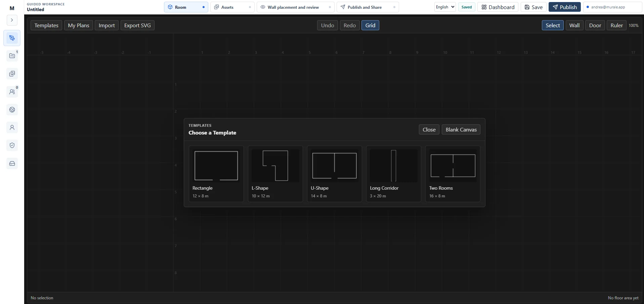This screenshot has height=304, width=644.
Task: Click the Publish button
Action: pos(565,7)
